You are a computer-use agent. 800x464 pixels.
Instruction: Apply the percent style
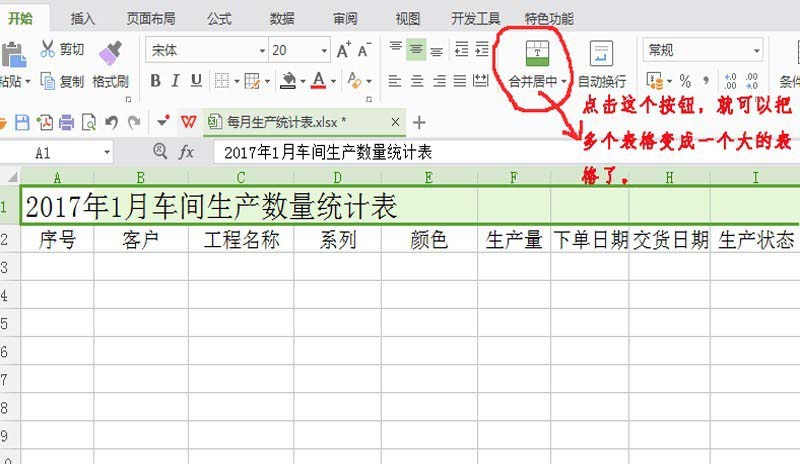(x=685, y=81)
